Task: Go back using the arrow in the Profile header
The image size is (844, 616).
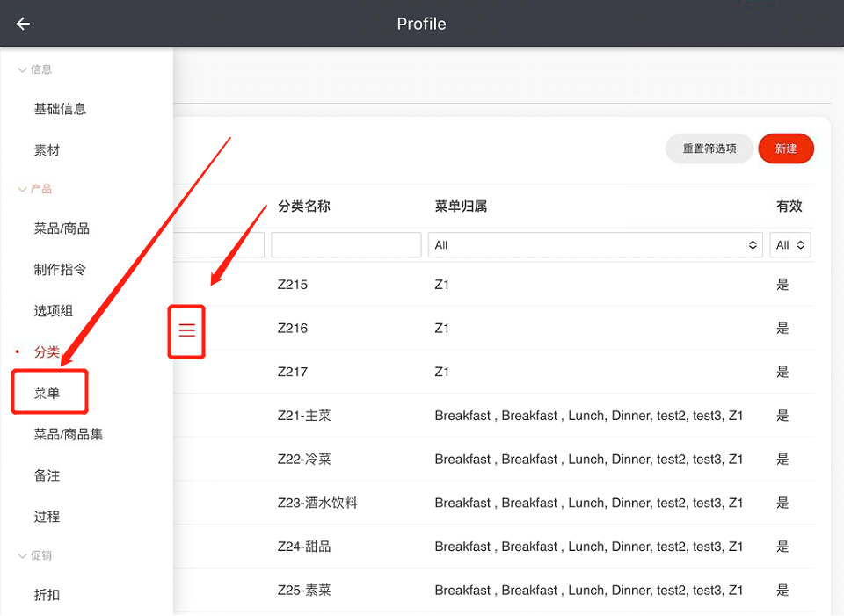Action: pos(23,24)
